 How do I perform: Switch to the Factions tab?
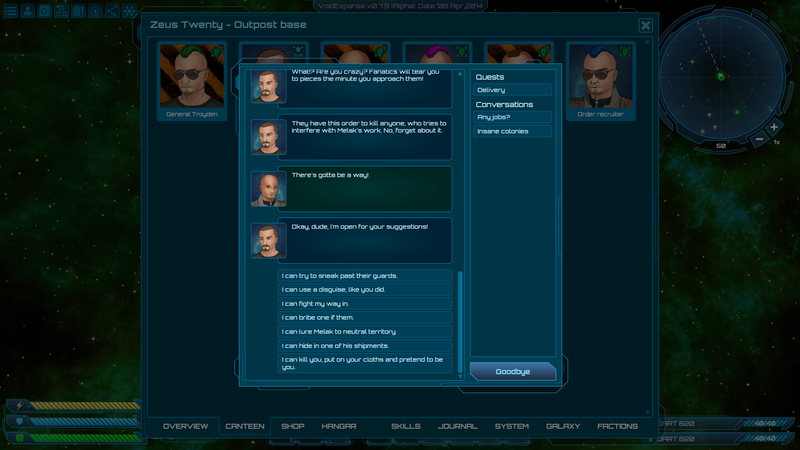point(617,426)
